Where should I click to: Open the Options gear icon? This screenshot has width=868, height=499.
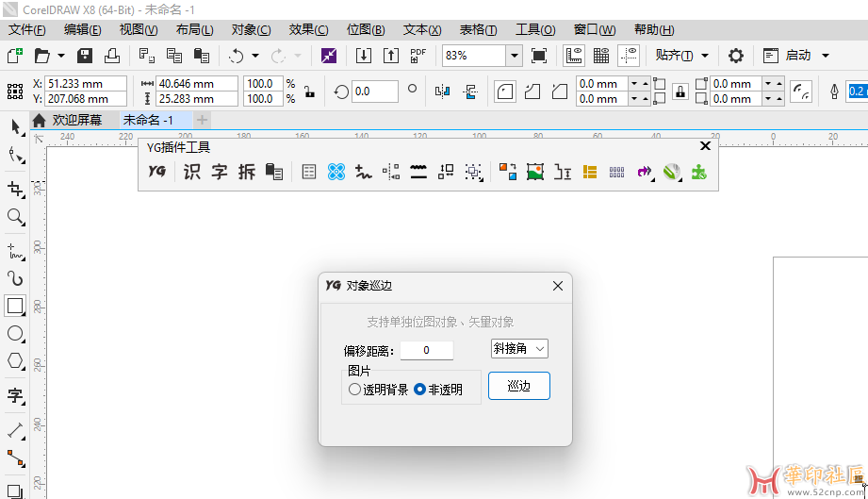736,56
